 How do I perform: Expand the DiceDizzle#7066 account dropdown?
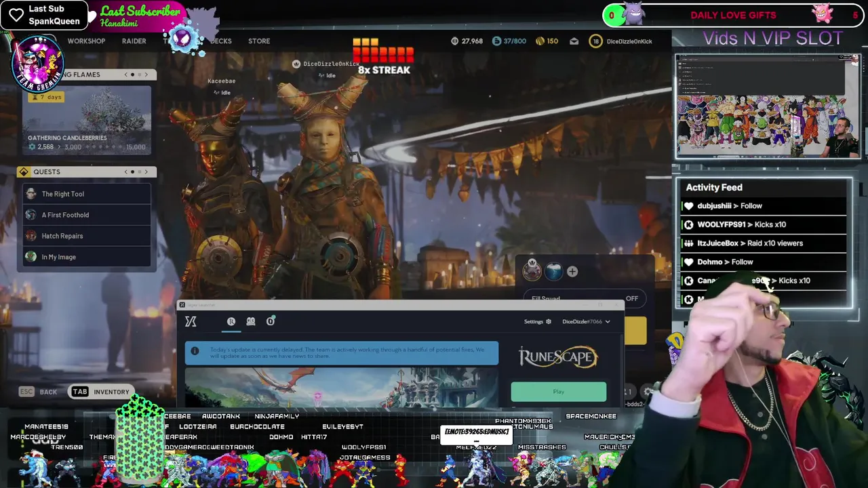point(586,321)
